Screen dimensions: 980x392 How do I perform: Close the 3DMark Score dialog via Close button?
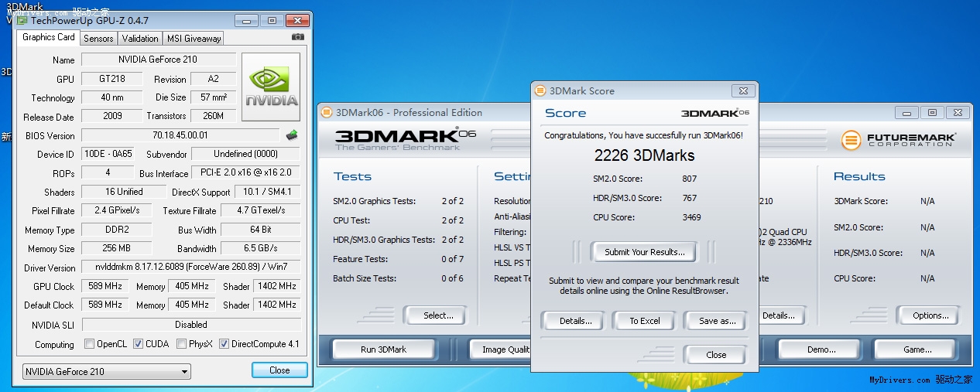tap(716, 355)
